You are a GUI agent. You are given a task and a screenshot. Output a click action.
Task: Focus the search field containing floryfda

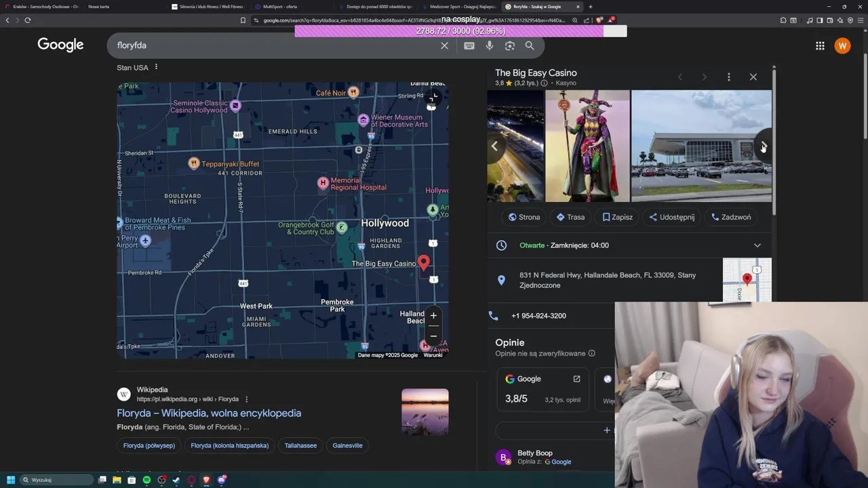click(x=275, y=45)
